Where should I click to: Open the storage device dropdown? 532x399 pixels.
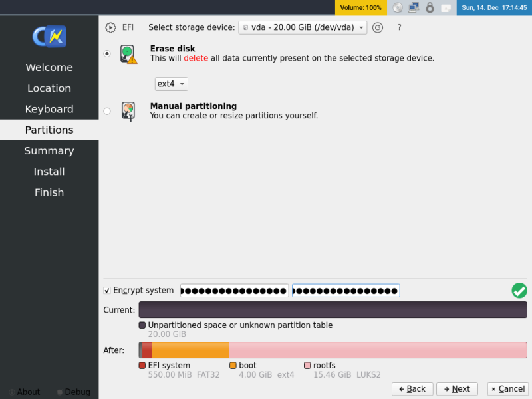(303, 27)
